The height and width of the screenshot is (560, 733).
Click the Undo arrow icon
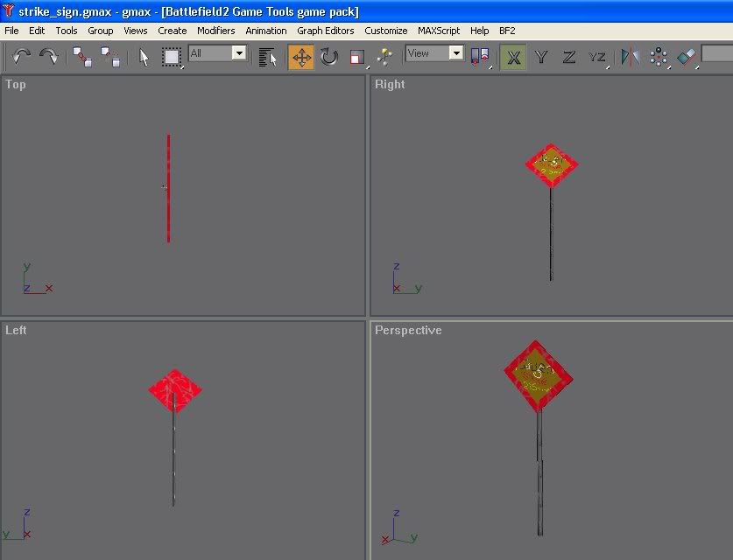(21, 57)
